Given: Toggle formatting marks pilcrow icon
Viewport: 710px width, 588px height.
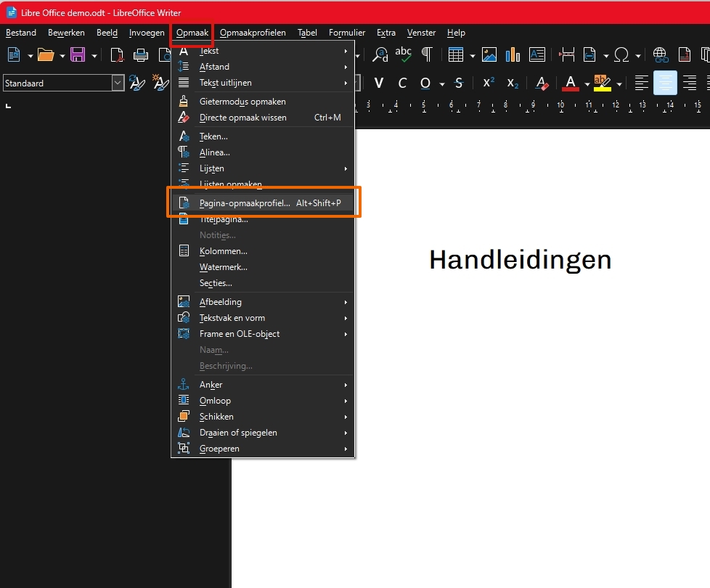Looking at the screenshot, I should [427, 54].
